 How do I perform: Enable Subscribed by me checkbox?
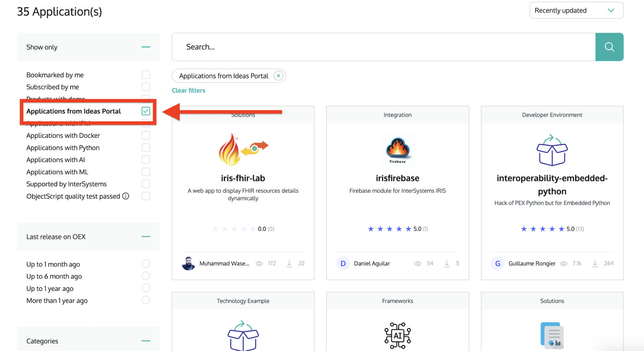coord(146,87)
